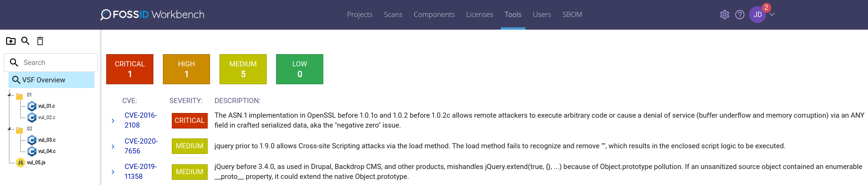Open the user menu dropdown arrow
The width and height of the screenshot is (868, 185).
click(772, 15)
